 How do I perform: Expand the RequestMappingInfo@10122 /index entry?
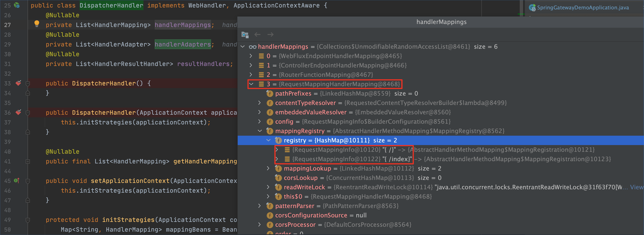coord(277,159)
